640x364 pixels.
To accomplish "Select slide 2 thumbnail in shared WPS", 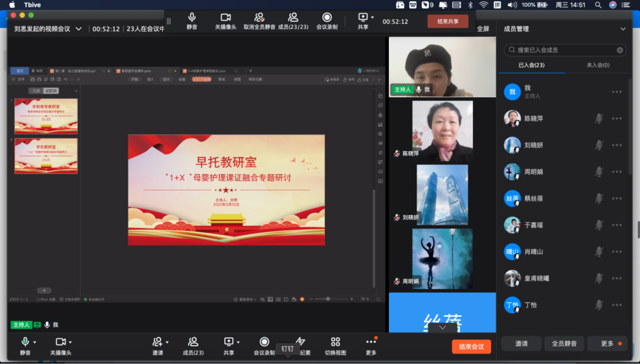I will coord(46,156).
